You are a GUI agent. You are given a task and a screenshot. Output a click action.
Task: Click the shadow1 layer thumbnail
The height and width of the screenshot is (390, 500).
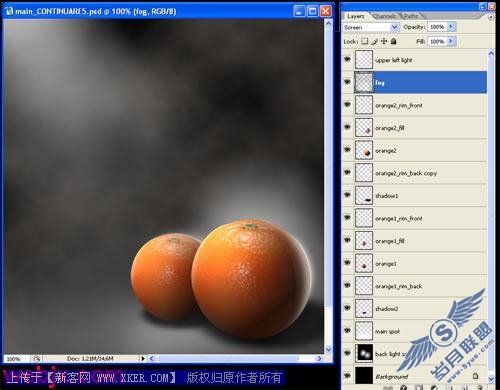(x=364, y=195)
